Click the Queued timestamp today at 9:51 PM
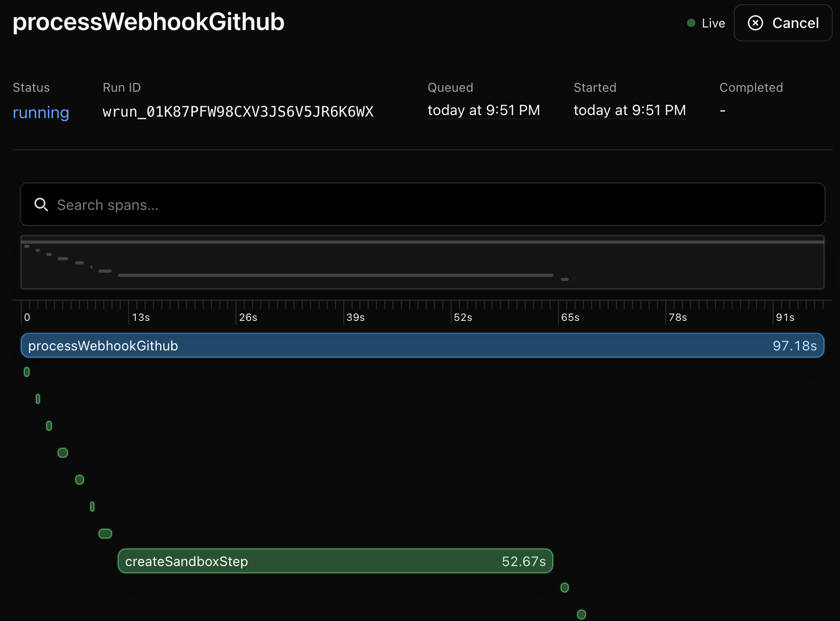This screenshot has height=621, width=840. 484,110
